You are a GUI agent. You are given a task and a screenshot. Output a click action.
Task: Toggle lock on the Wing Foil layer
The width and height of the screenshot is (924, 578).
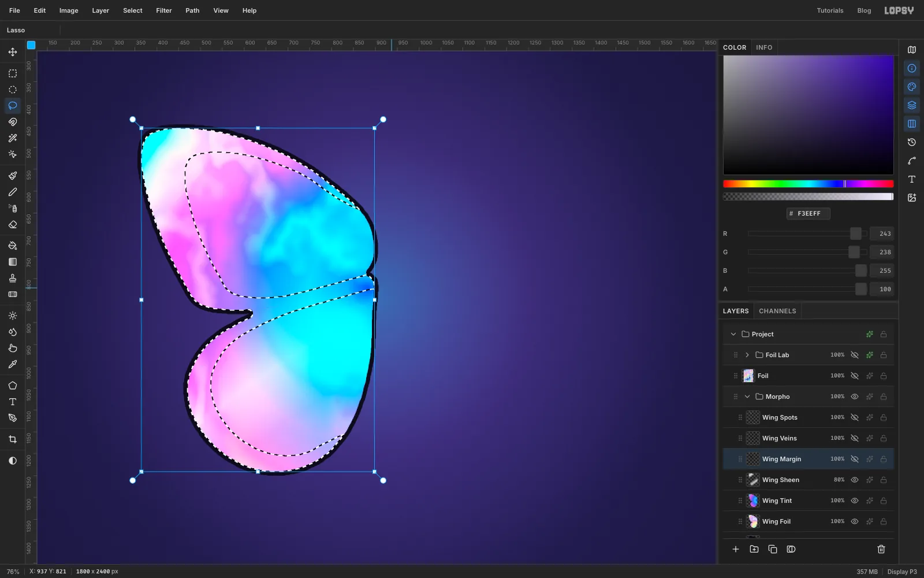[x=884, y=521]
